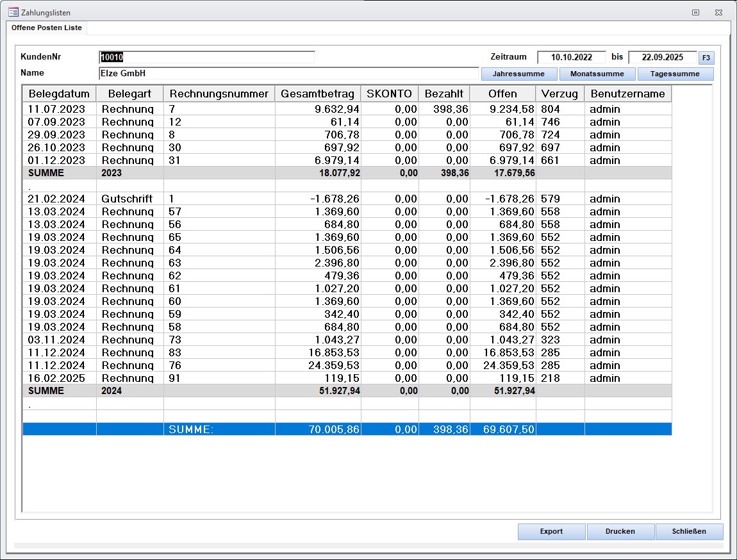The height and width of the screenshot is (560, 737).
Task: Switch to Offene Posten Liste tab
Action: (46, 28)
